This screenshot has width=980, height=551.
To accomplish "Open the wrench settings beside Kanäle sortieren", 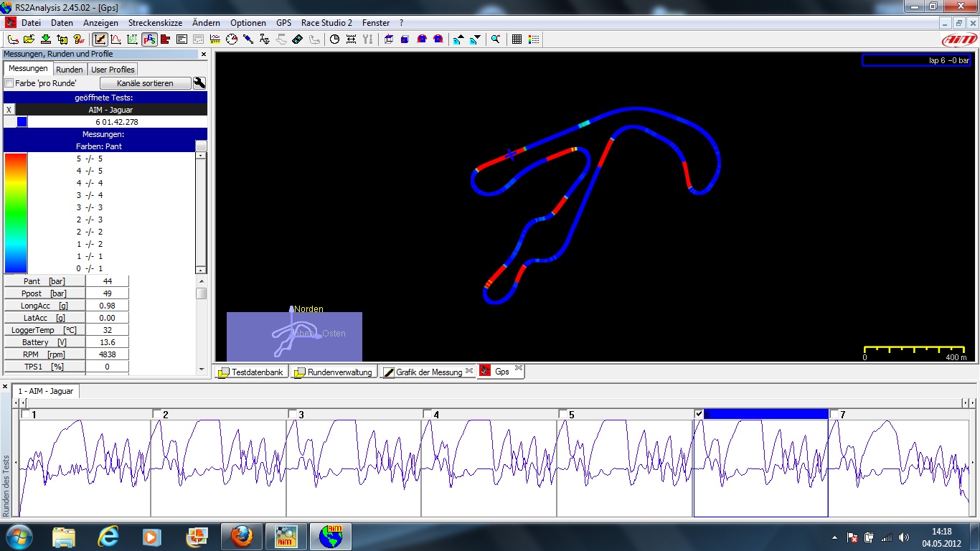I will click(199, 83).
